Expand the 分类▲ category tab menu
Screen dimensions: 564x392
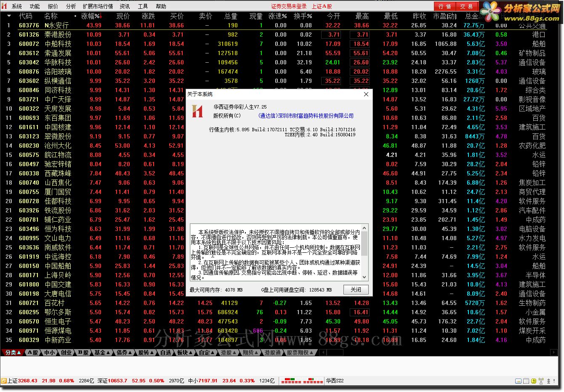(13, 352)
